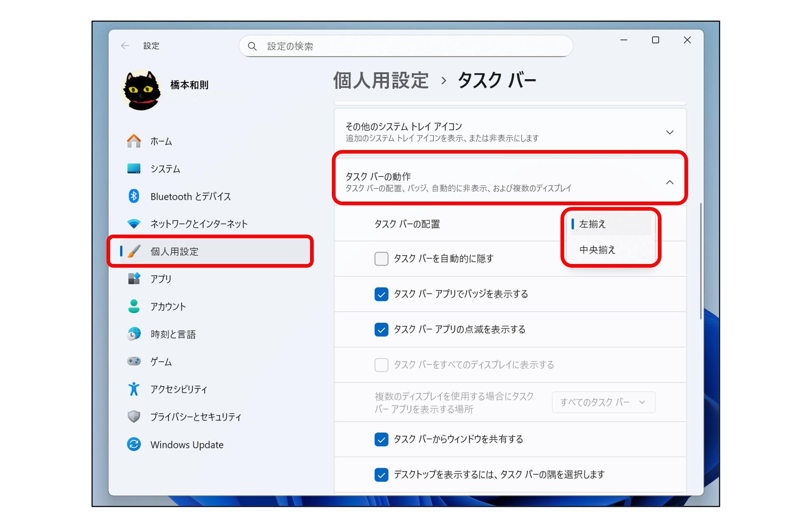This screenshot has width=812, height=528.
Task: Enable the タスク バーを自動的に隠す checkbox
Action: click(x=381, y=259)
